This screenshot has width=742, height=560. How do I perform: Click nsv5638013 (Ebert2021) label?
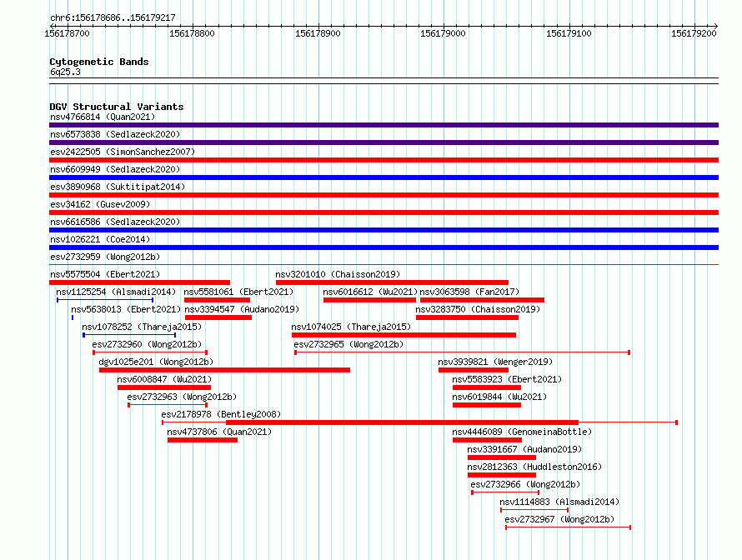[x=126, y=309]
